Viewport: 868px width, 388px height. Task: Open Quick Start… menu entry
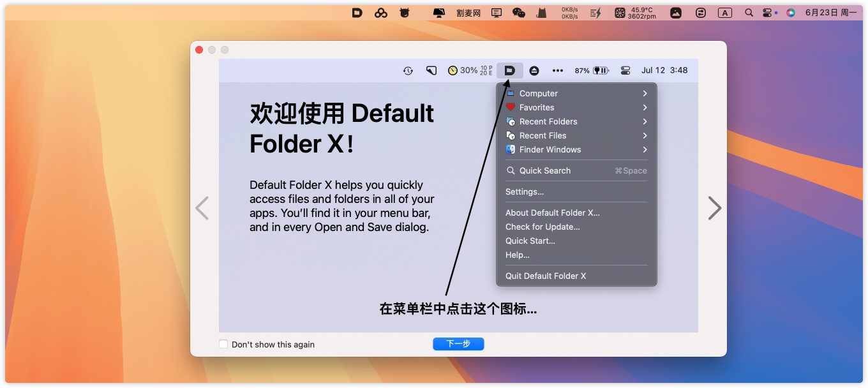[x=576, y=241]
